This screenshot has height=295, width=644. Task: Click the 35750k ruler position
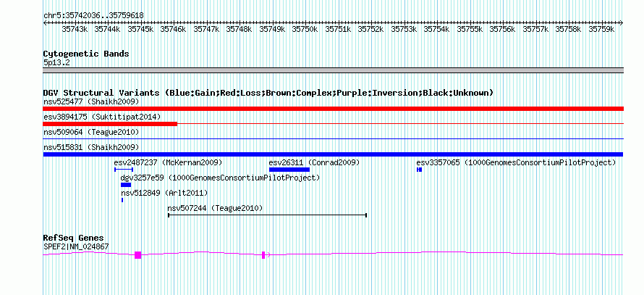305,29
